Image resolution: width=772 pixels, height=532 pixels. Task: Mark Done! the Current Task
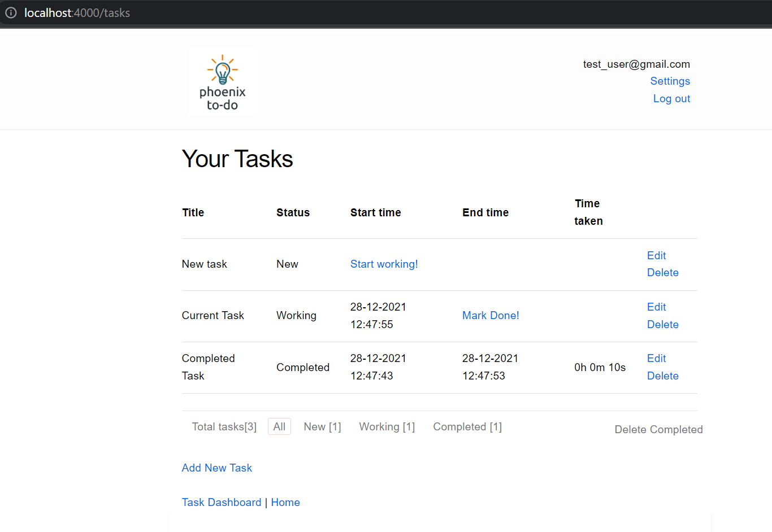491,315
